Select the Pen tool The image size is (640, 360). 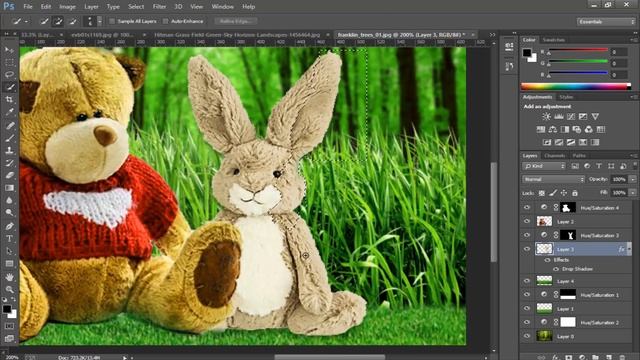click(9, 226)
